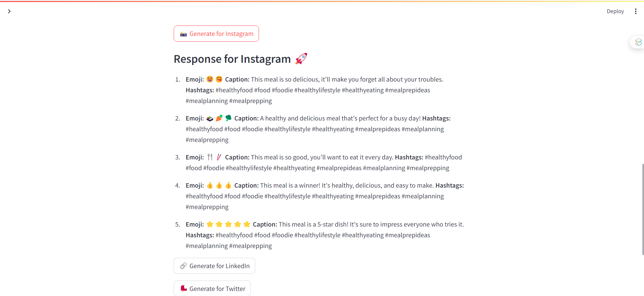Click the first thumbs-up emoji in item 4
Image resolution: width=644 pixels, height=296 pixels.
(x=210, y=186)
